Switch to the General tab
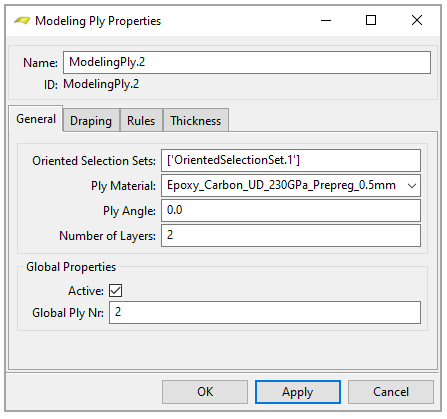 click(x=36, y=119)
